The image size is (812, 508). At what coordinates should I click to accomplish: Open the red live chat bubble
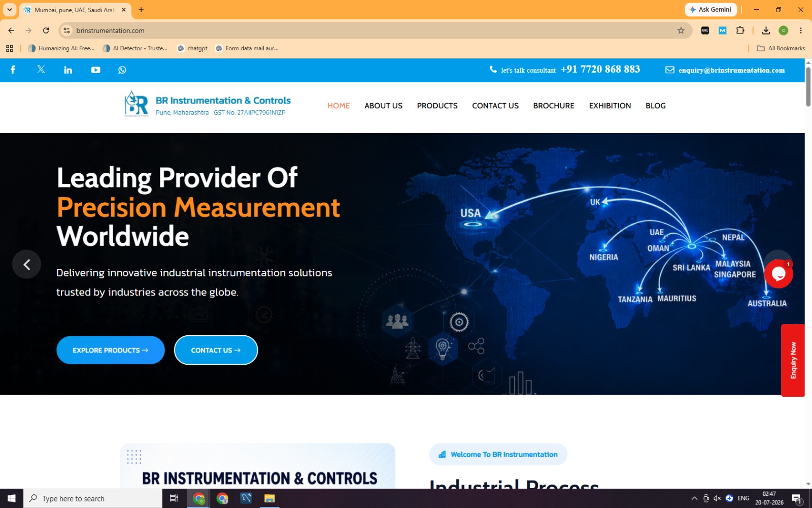779,274
